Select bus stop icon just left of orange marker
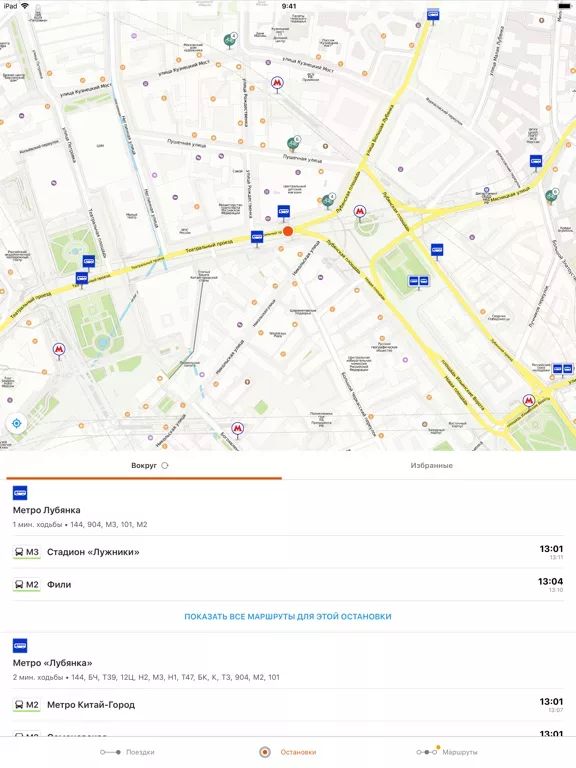The image size is (576, 768). (257, 237)
